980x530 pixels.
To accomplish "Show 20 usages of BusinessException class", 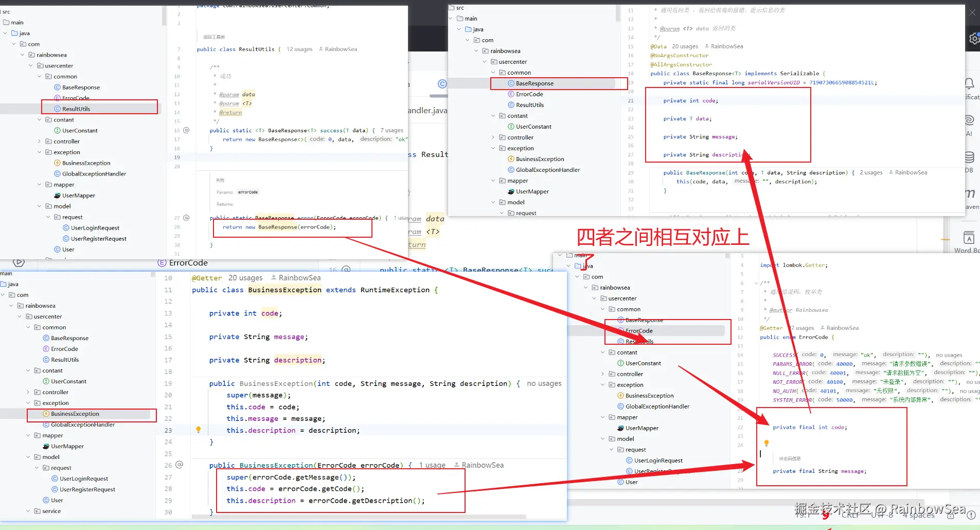I will (x=245, y=278).
